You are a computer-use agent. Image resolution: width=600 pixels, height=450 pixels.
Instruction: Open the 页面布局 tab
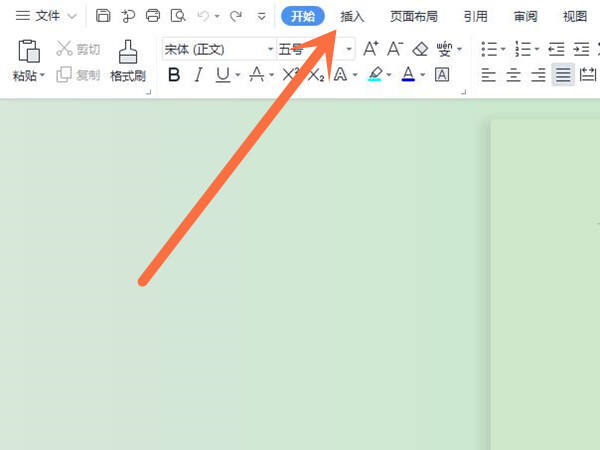(414, 16)
